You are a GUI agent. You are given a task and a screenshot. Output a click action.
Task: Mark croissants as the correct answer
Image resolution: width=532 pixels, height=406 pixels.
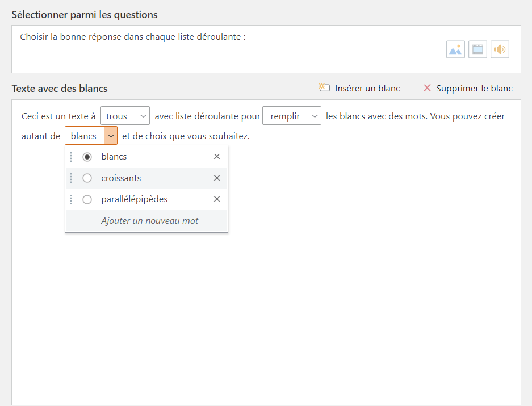coord(87,178)
